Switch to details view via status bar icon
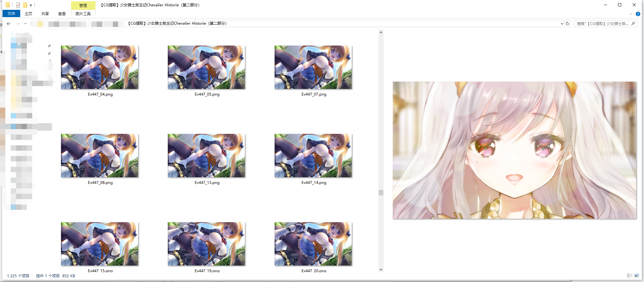The image size is (644, 282). [x=629, y=276]
